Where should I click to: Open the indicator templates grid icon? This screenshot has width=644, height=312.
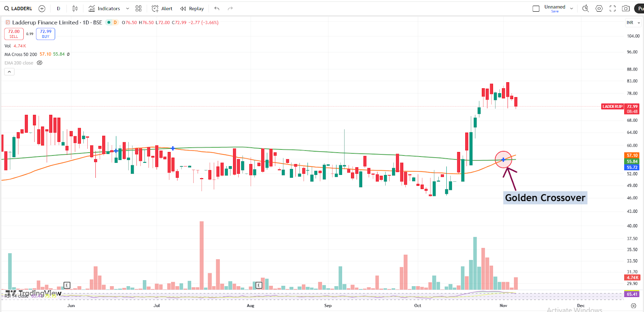(x=138, y=8)
